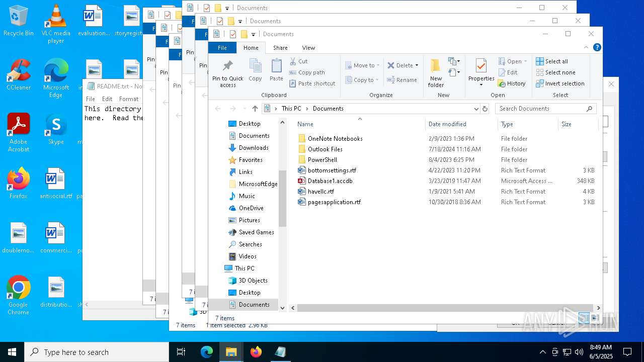Screen dimensions: 644x362
Task: Click the search magnifier in Search Documents
Action: click(590, 109)
